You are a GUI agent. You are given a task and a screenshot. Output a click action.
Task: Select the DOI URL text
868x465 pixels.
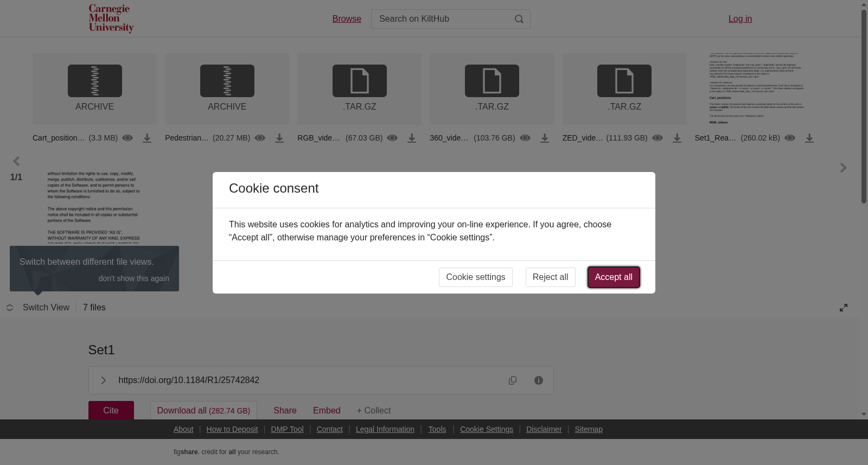click(x=189, y=380)
